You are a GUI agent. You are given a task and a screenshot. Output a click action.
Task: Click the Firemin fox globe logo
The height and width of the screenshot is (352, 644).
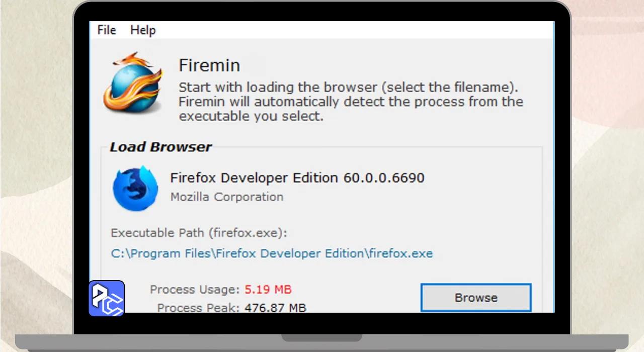133,83
